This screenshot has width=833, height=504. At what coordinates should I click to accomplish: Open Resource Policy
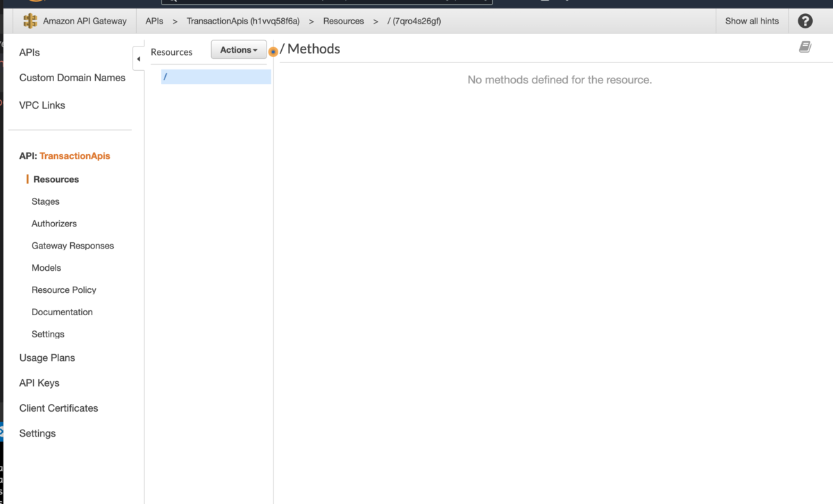click(64, 290)
